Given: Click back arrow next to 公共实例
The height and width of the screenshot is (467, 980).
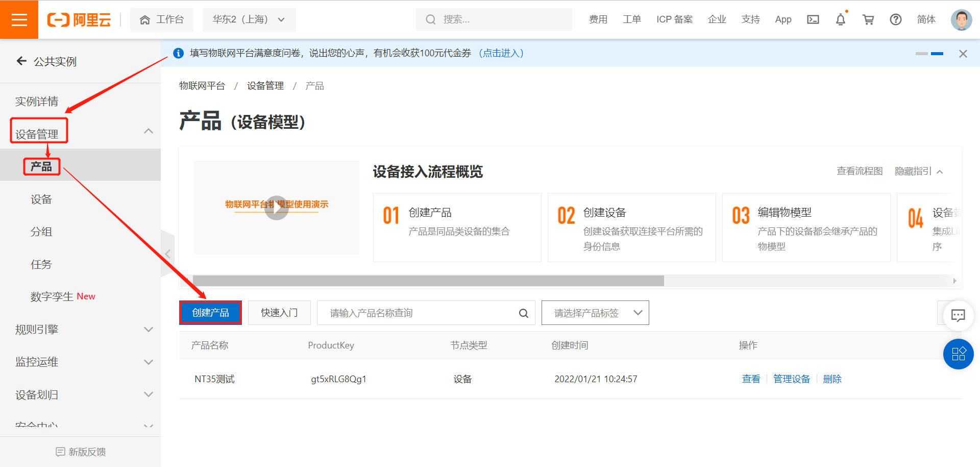Looking at the screenshot, I should (x=21, y=61).
